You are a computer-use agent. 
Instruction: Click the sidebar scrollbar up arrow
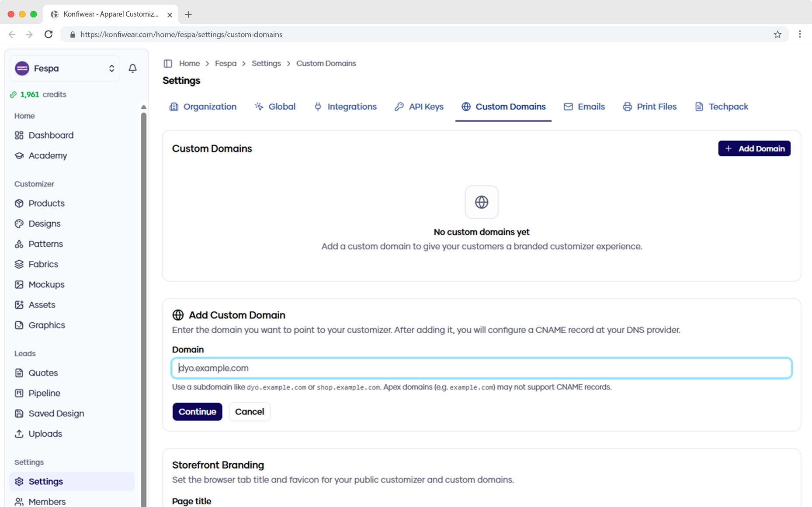tap(143, 107)
